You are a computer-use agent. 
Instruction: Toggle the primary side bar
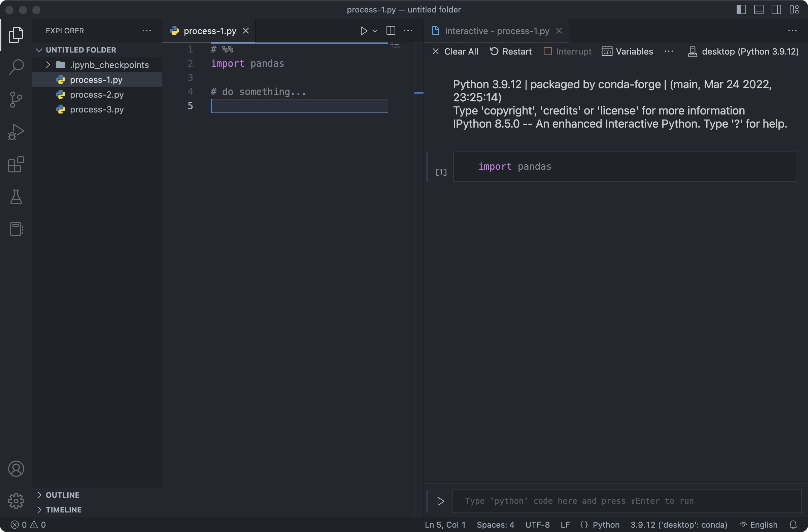coord(741,9)
